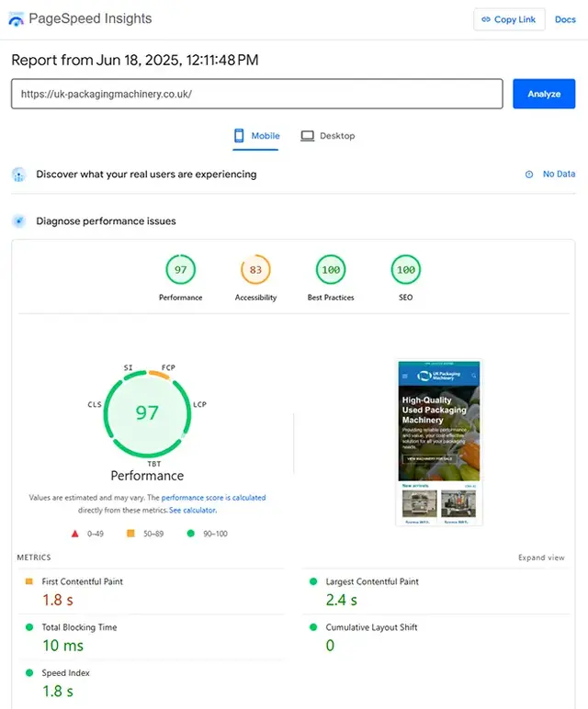Click the large Performance 97 gauge

pyautogui.click(x=147, y=413)
